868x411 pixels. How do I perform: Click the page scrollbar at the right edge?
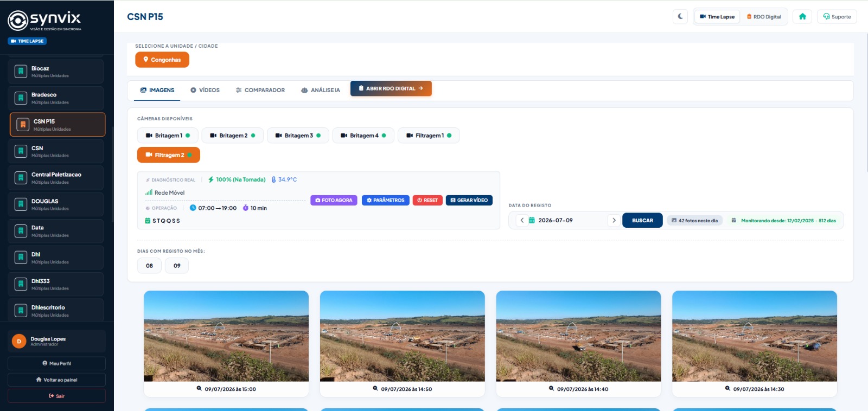pyautogui.click(x=866, y=103)
